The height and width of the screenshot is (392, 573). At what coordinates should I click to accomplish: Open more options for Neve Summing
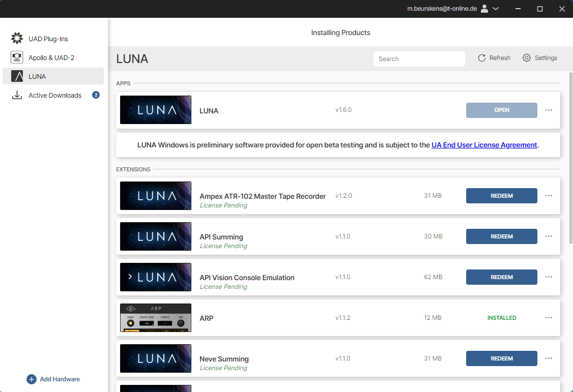(x=549, y=358)
